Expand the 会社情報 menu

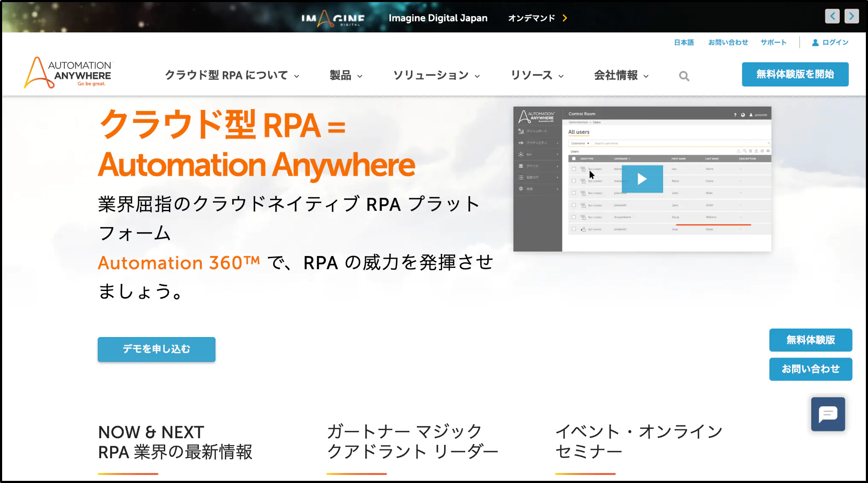pos(621,76)
